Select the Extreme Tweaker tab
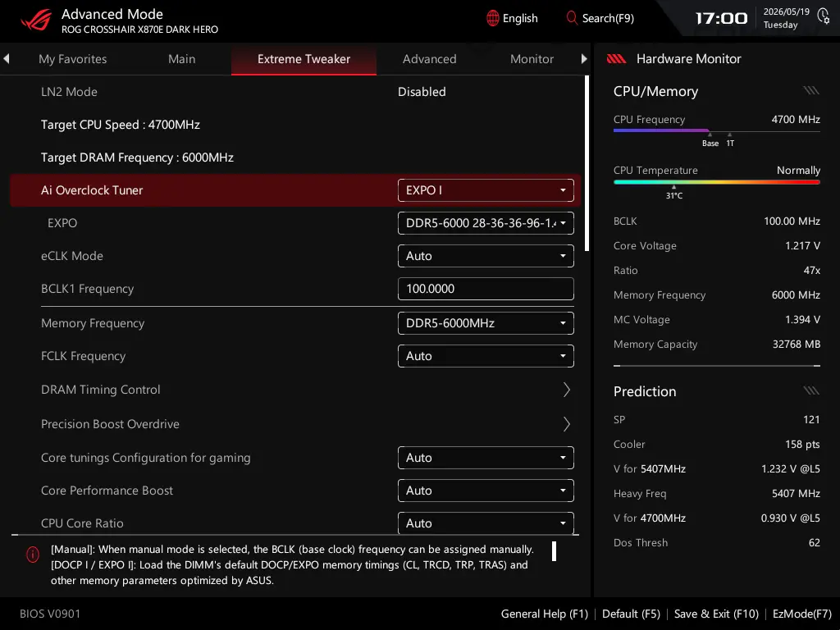Screen dimensions: 840x630 point(304,59)
